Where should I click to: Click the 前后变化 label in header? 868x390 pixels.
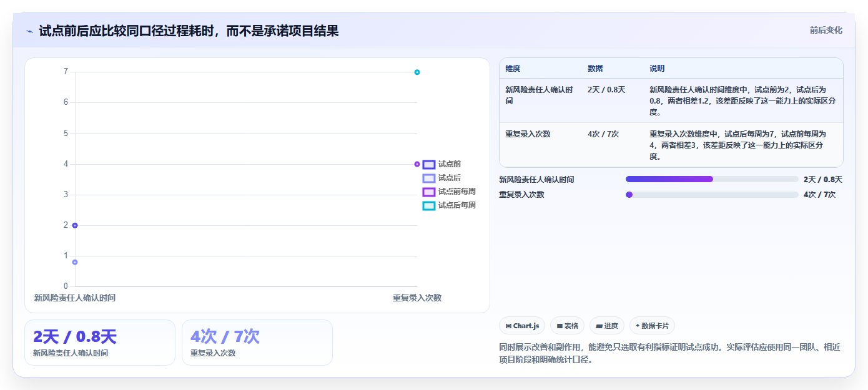click(826, 30)
